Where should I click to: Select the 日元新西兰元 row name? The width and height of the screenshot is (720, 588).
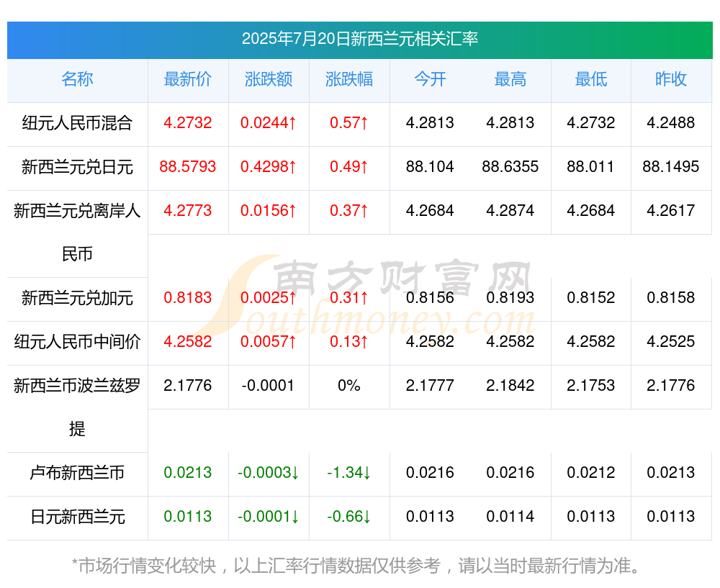[77, 517]
